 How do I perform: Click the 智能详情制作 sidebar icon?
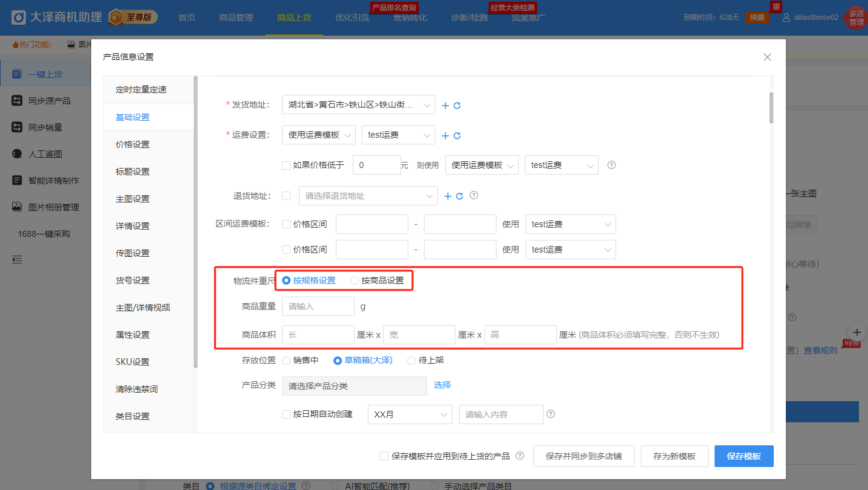17,181
